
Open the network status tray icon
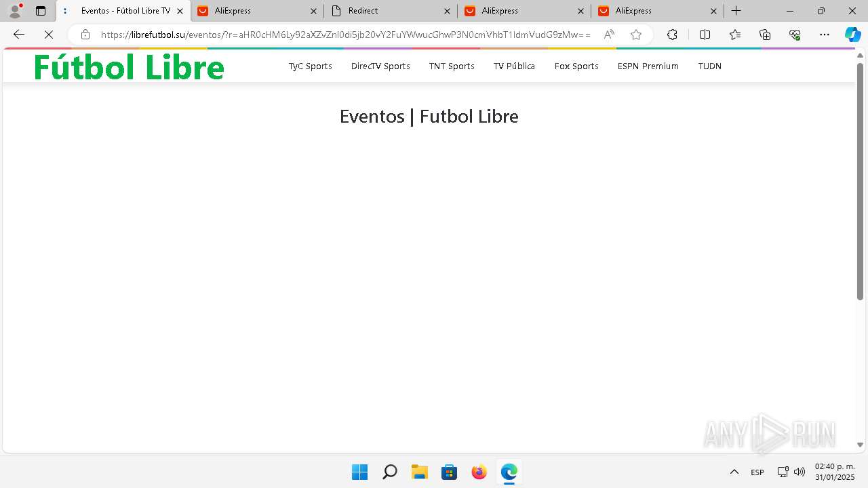[x=783, y=472]
